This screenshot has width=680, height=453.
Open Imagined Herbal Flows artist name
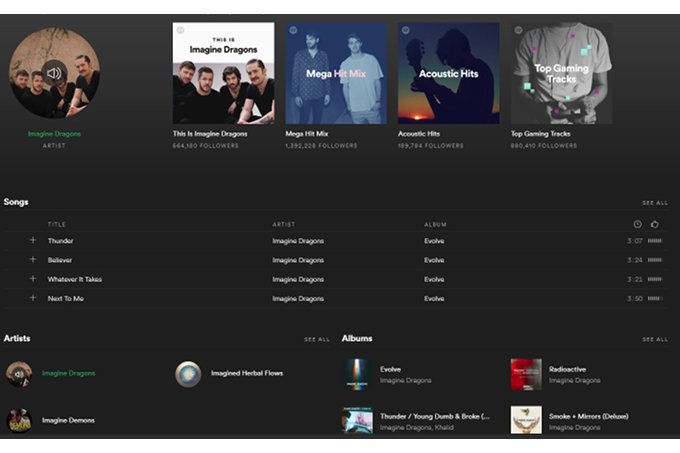[x=247, y=373]
